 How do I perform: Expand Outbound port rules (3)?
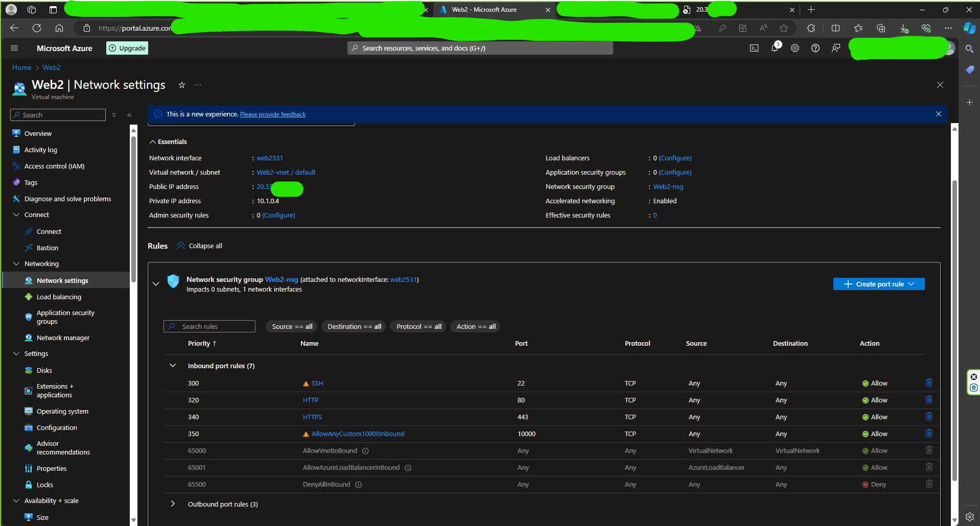[173, 504]
